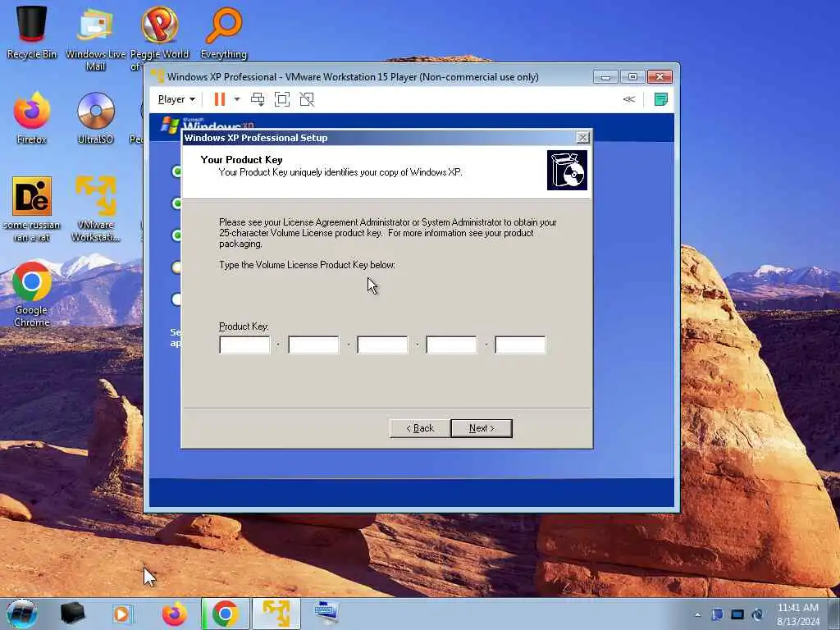Open the Google Chrome desktop shortcut
The image size is (840, 630).
click(32, 294)
